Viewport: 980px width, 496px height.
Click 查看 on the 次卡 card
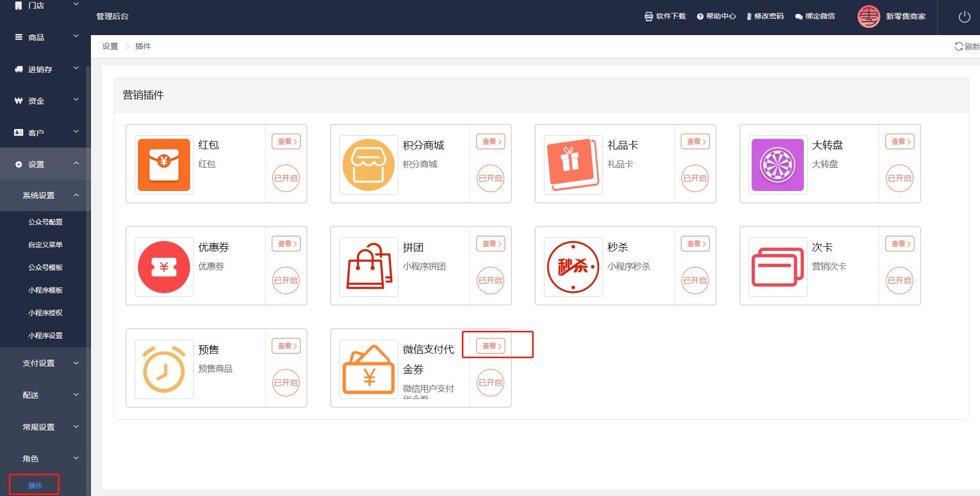coord(899,244)
